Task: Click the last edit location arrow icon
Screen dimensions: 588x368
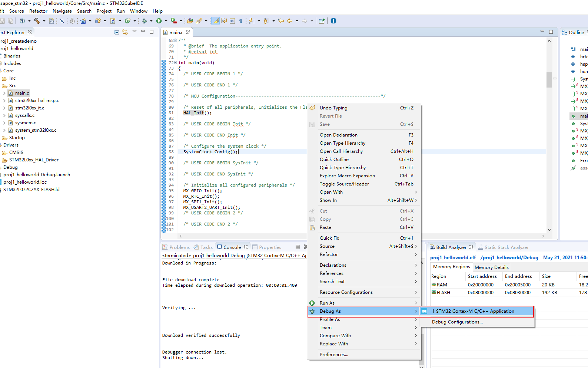Action: (281, 21)
